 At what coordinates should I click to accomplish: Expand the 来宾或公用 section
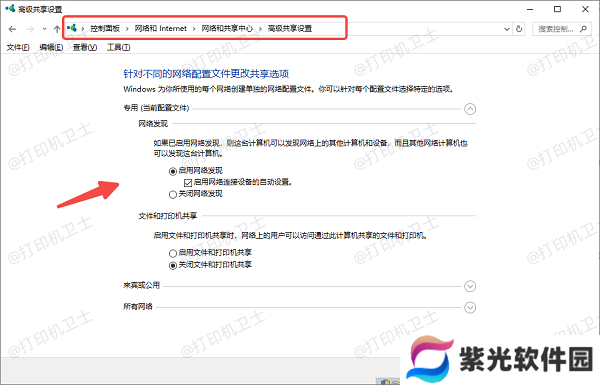470,286
